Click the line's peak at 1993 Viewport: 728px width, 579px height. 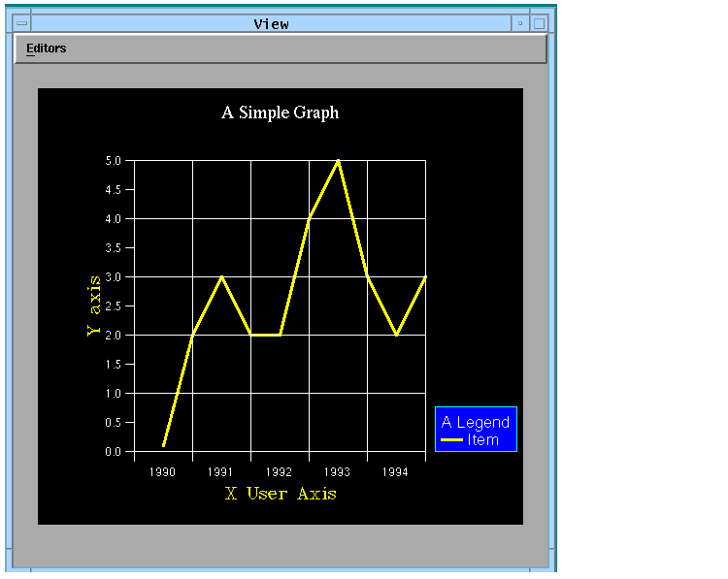tap(338, 161)
